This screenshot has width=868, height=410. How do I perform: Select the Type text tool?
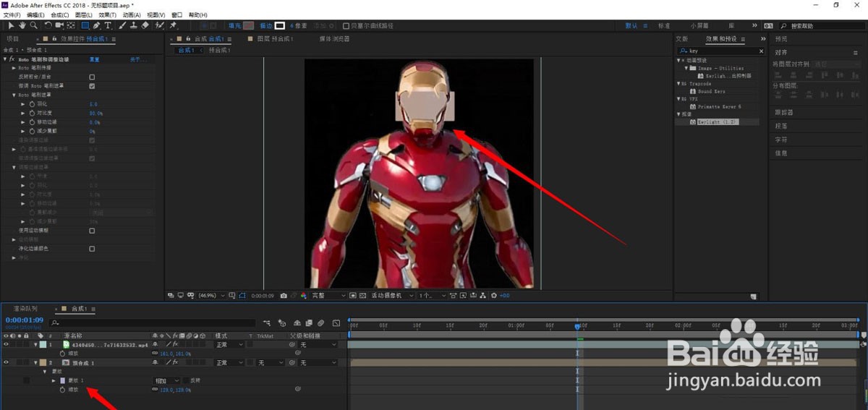pyautogui.click(x=108, y=25)
